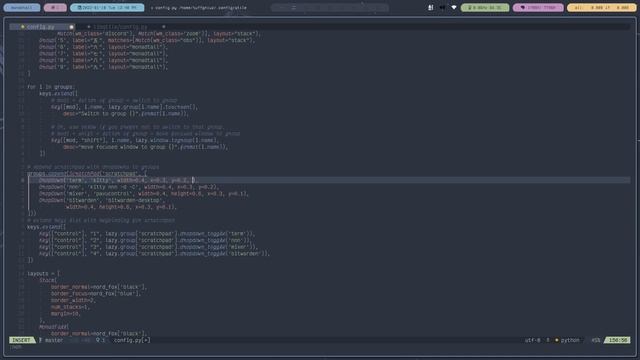Click the border_focus=nord_fox['blue'] line
The width and height of the screenshot is (640, 360).
point(96,293)
